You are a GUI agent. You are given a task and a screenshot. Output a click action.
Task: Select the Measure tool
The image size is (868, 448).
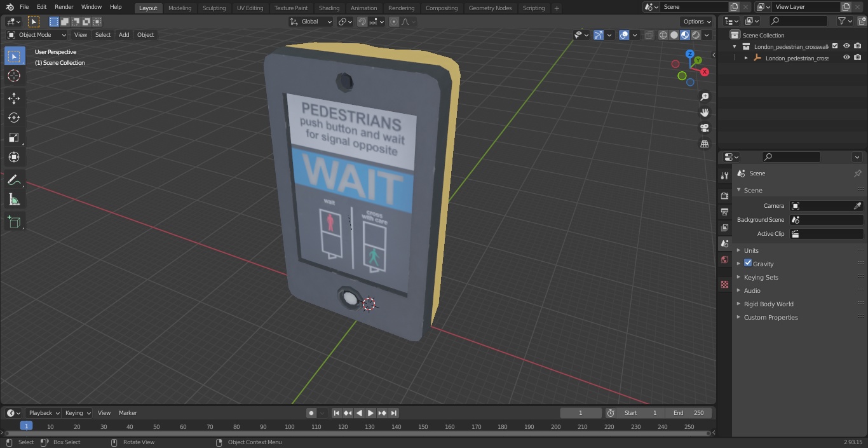[x=14, y=200]
